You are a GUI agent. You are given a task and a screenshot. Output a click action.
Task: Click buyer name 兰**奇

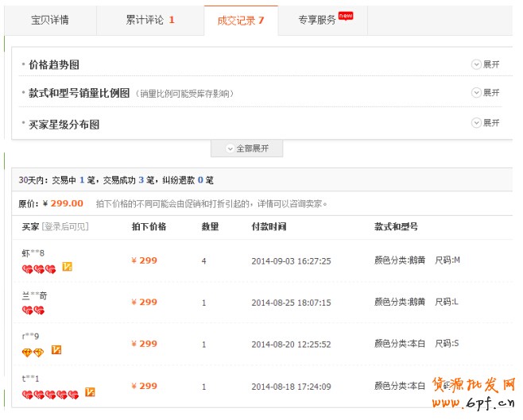[x=34, y=295]
